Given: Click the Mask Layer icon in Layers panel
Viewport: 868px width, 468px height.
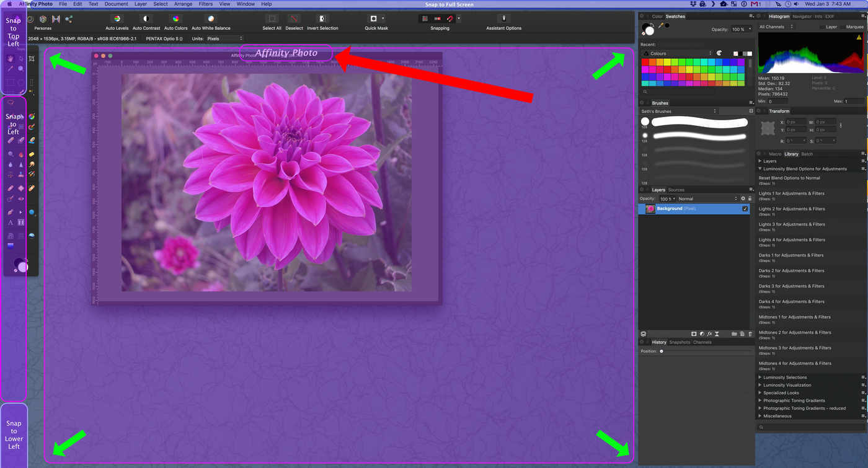Looking at the screenshot, I should [694, 334].
